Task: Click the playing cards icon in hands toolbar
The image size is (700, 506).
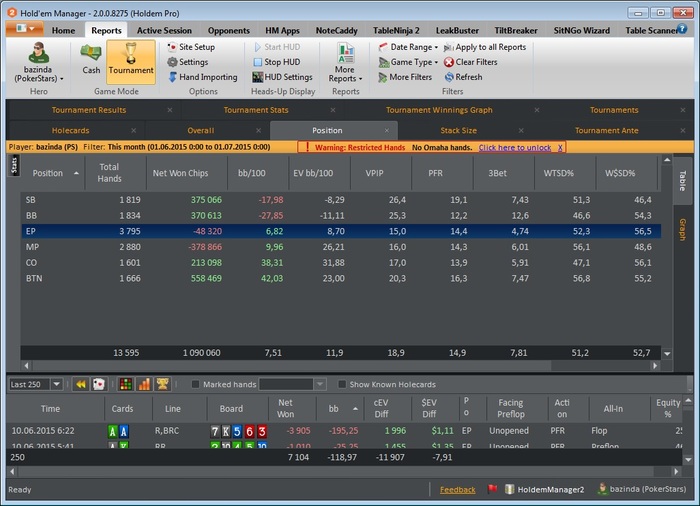Action: pyautogui.click(x=99, y=384)
